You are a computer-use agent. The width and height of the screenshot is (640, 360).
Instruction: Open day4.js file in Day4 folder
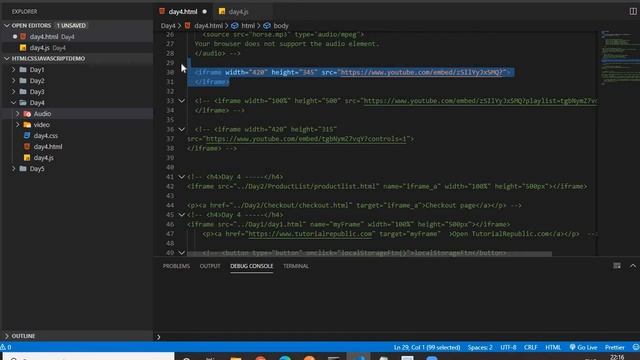pyautogui.click(x=43, y=158)
